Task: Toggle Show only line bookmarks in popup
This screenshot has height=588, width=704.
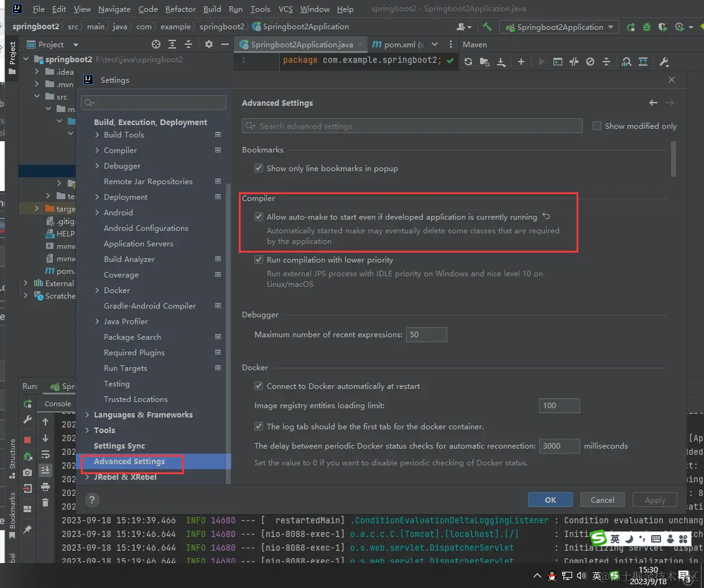Action: (x=259, y=168)
